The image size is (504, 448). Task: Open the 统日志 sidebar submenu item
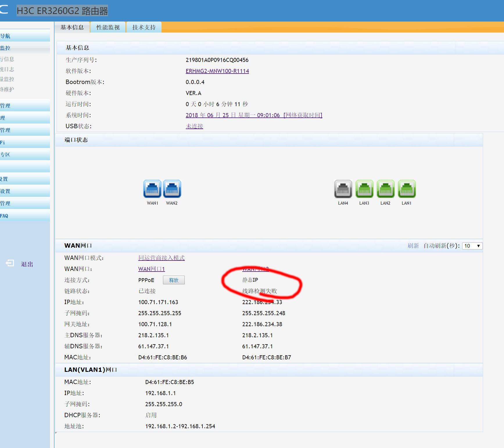[x=7, y=69]
